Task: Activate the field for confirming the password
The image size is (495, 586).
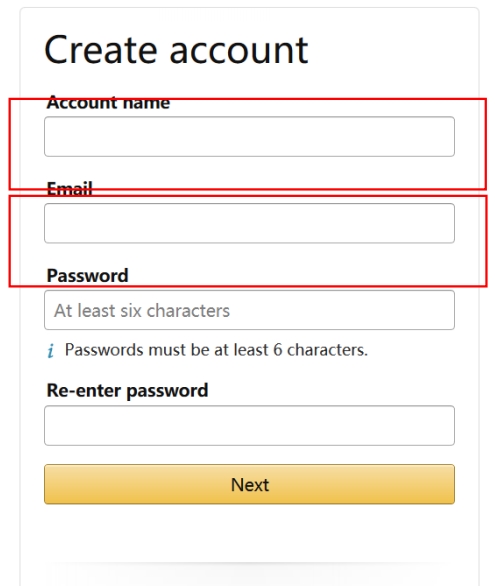Action: [249, 425]
